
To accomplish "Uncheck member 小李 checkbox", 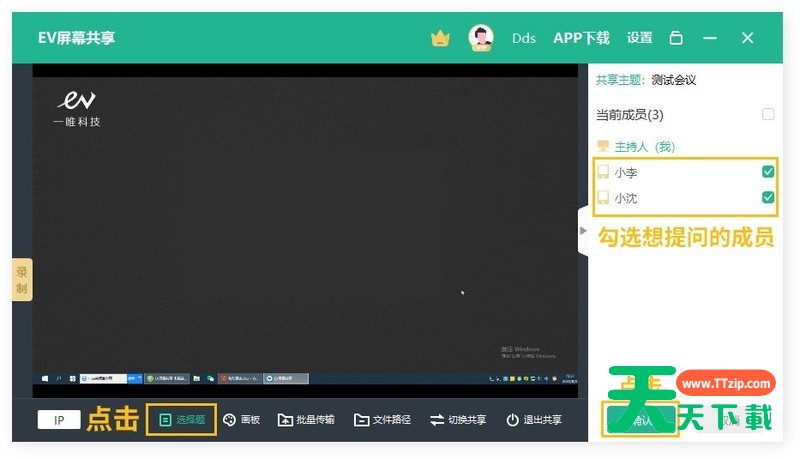I will click(768, 172).
